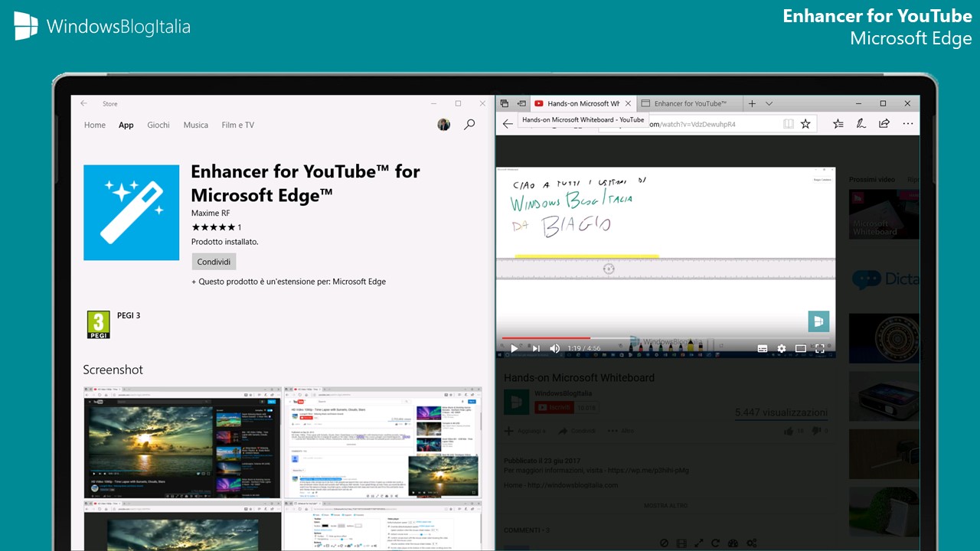Image resolution: width=980 pixels, height=551 pixels.
Task: Seek on the YouTube red progress bar
Action: 665,337
